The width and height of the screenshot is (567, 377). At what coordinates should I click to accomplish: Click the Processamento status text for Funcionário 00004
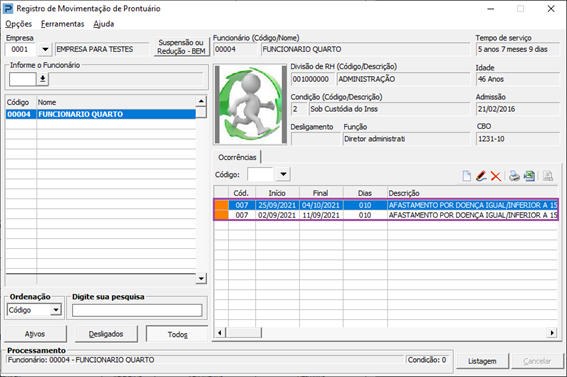pos(205,360)
